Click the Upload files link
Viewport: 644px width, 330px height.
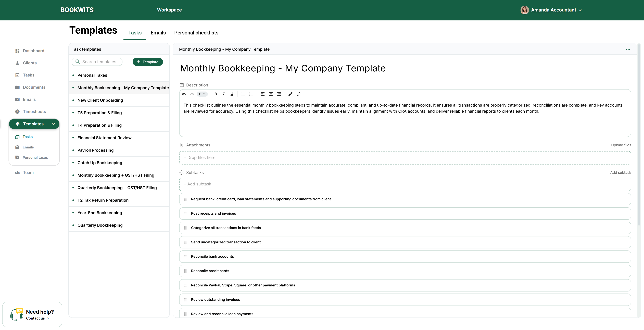coord(619,145)
